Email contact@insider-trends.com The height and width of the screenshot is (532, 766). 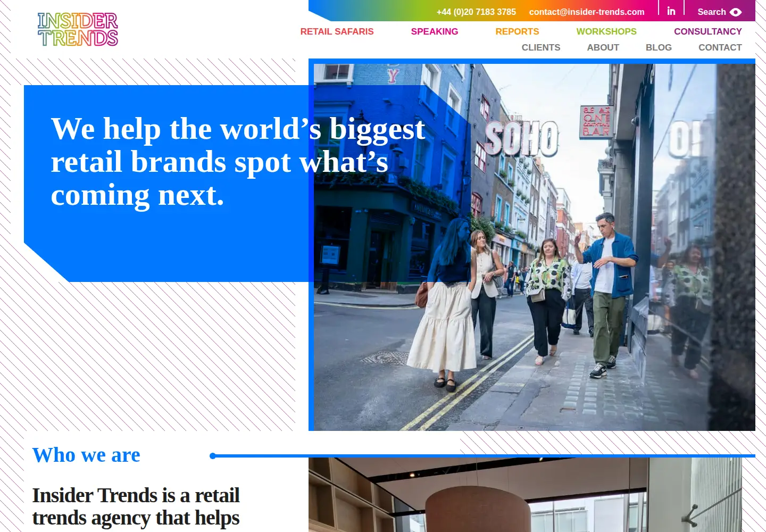(587, 12)
